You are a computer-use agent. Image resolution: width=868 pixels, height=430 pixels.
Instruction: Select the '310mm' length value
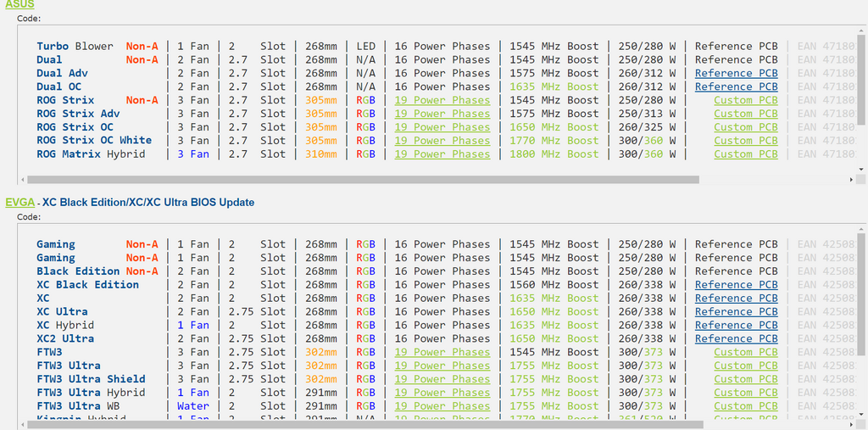[321, 154]
